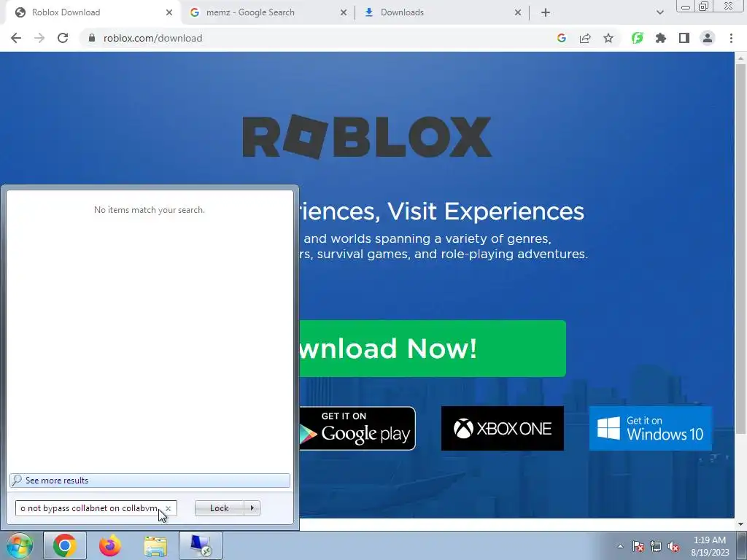The image size is (747, 560).
Task: Click the address bar URL roblox.com/download
Action: [153, 38]
